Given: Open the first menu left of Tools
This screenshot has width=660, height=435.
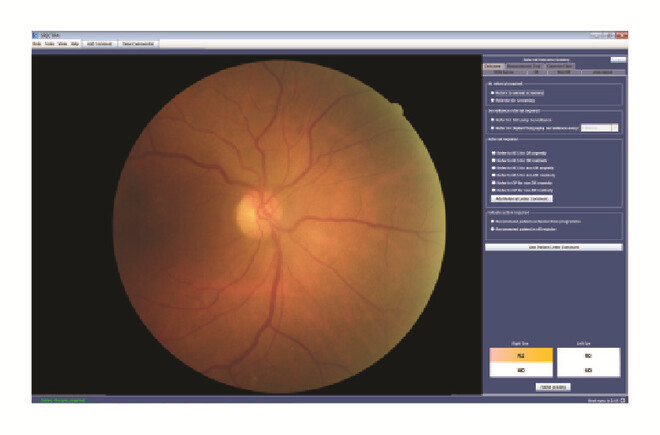Looking at the screenshot, I should click(x=37, y=44).
